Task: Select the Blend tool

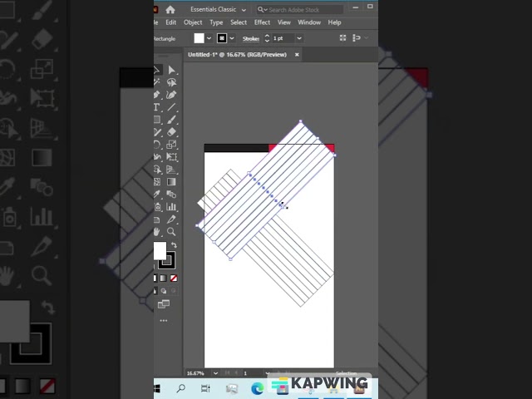Action: point(171,194)
